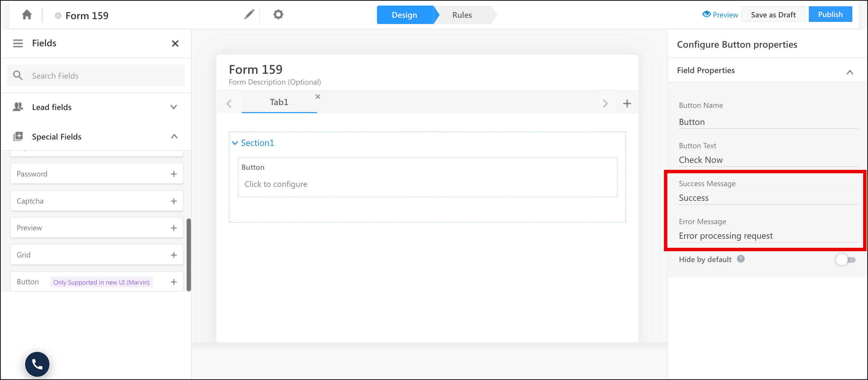The height and width of the screenshot is (380, 868).
Task: Toggle Hide by default switch
Action: click(x=846, y=260)
